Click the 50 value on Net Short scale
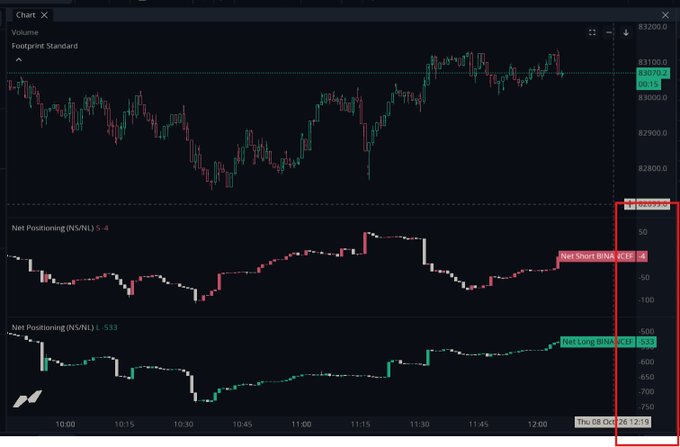 pyautogui.click(x=643, y=232)
